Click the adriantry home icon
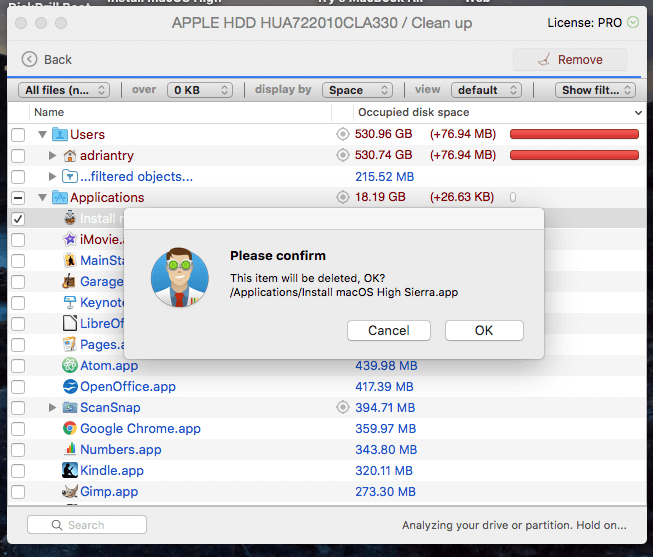This screenshot has height=557, width=653. (70, 155)
